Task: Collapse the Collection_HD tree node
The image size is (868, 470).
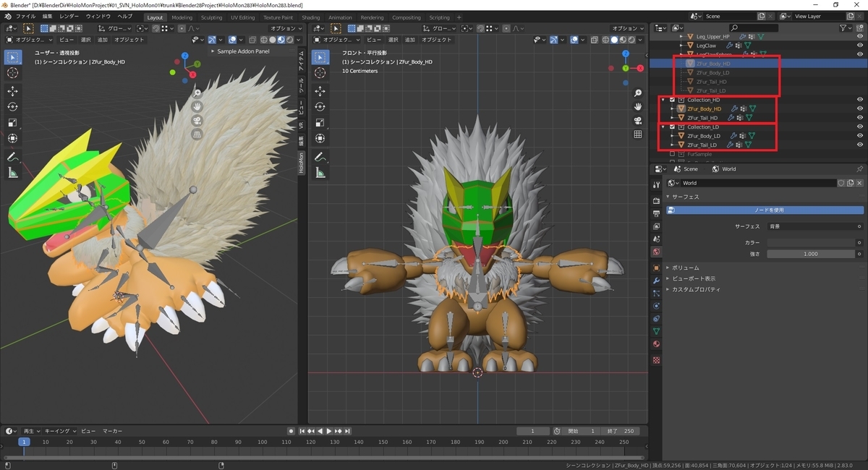Action: click(663, 100)
